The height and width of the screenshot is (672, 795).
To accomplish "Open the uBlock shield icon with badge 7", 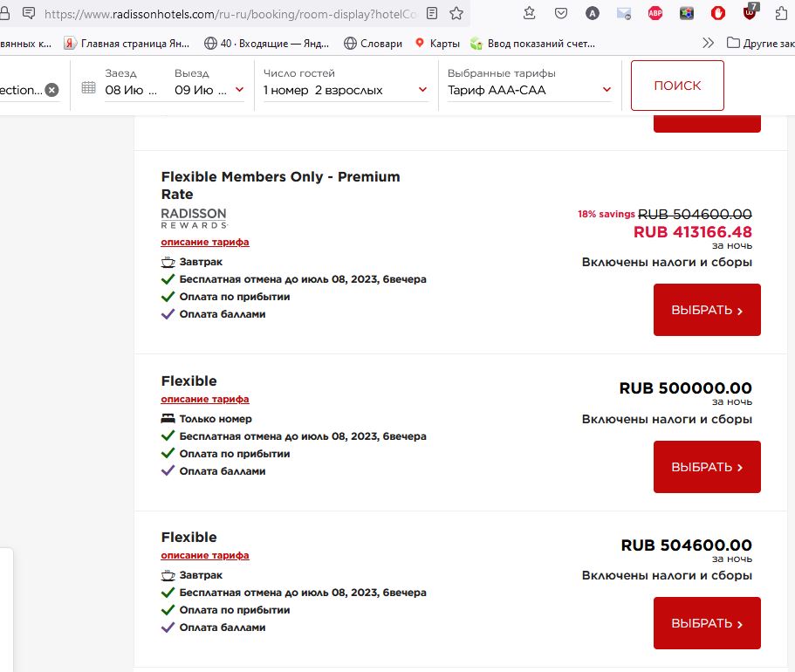I will [x=750, y=12].
